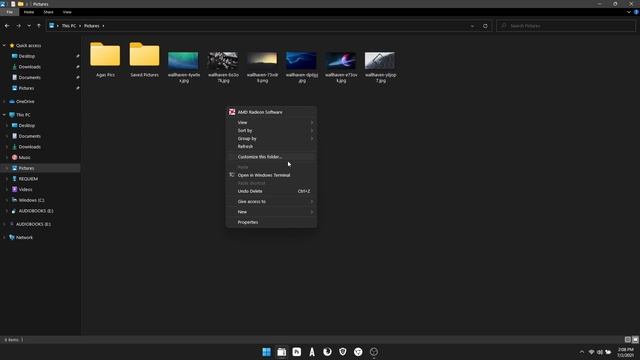This screenshot has width=640, height=360.
Task: Choose Undo Delete in context menu
Action: click(271, 191)
